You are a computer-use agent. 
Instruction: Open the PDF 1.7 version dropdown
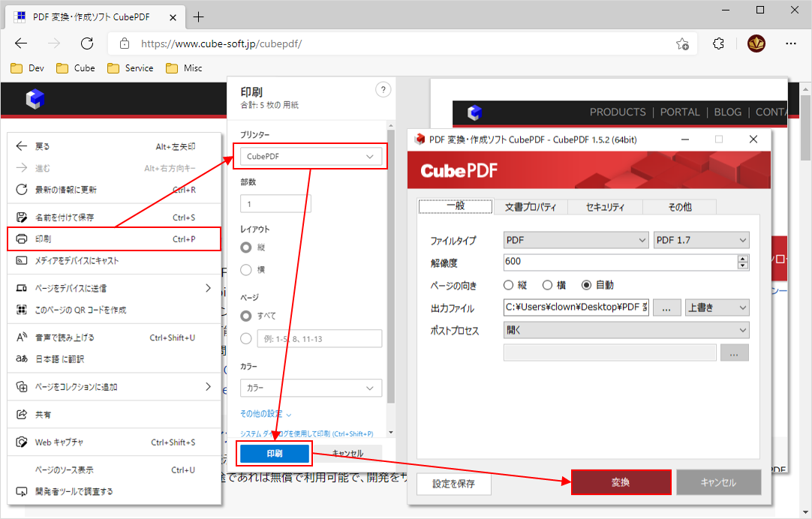coord(701,240)
